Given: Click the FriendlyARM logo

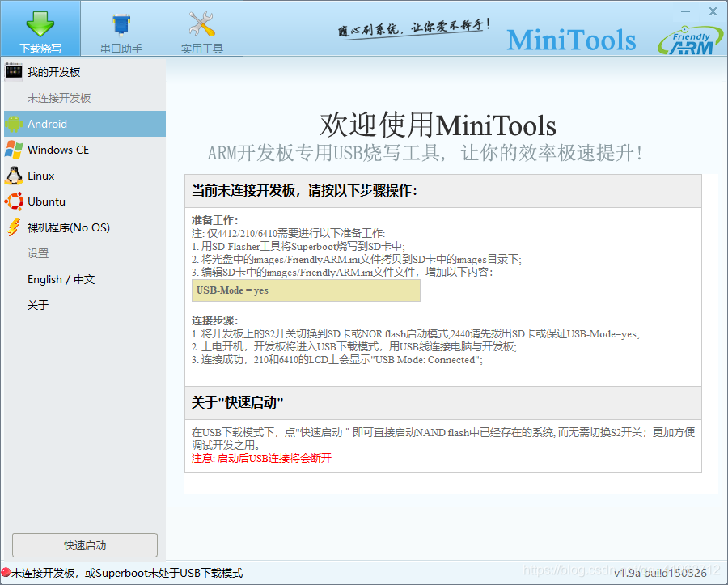Looking at the screenshot, I should point(690,40).
